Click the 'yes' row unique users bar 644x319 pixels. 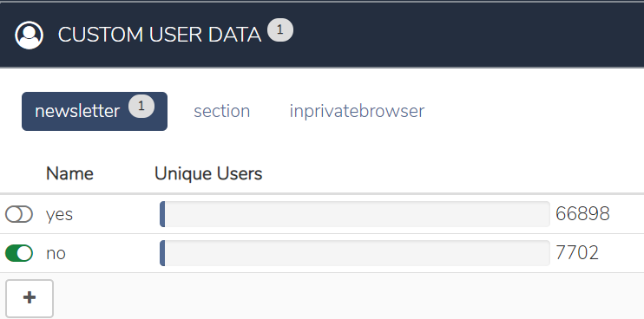tap(355, 214)
